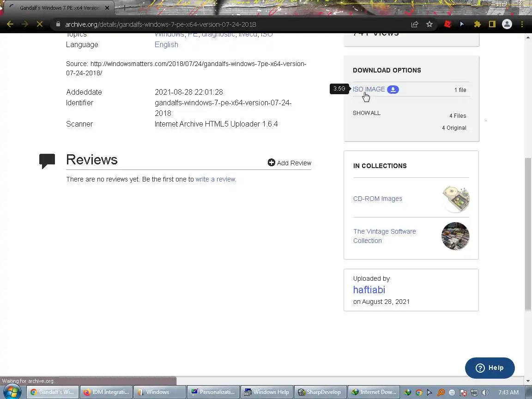532x399 pixels.
Task: Open the Chrome three-dot menu
Action: pyautogui.click(x=522, y=24)
